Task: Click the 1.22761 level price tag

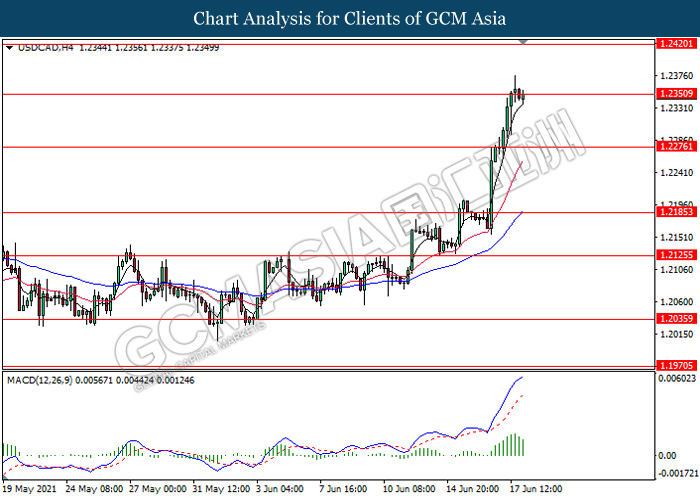Action: pyautogui.click(x=672, y=147)
